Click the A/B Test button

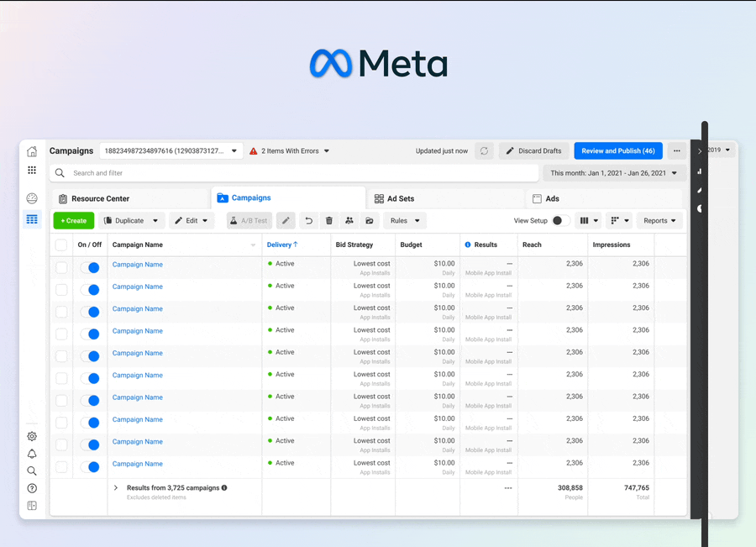[x=249, y=220]
